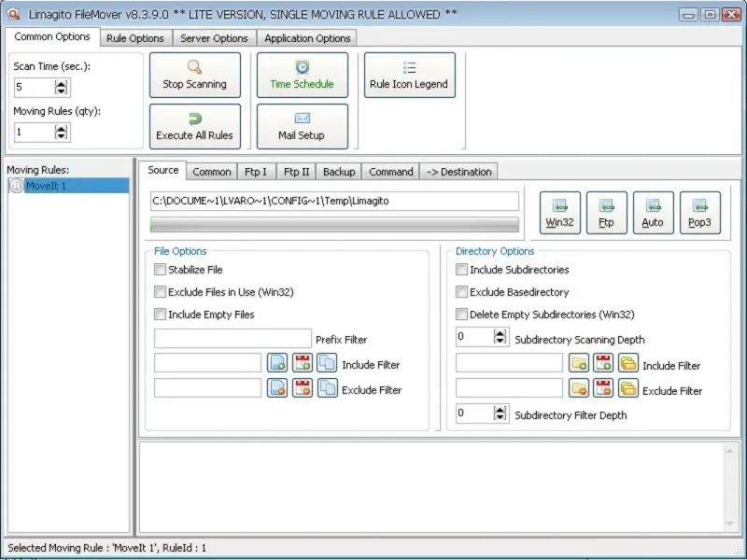Viewport: 747px width, 560px height.
Task: Check Include Empty Files
Action: [x=160, y=315]
